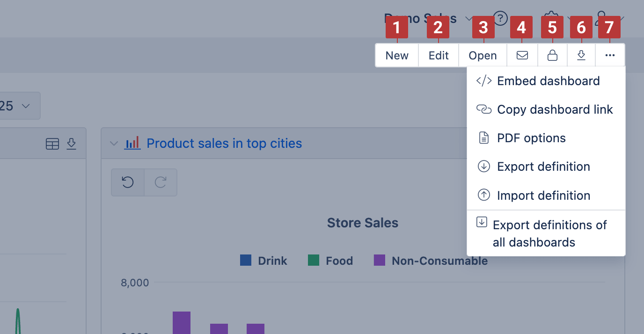Click the download dashboard icon in toolbar

581,55
